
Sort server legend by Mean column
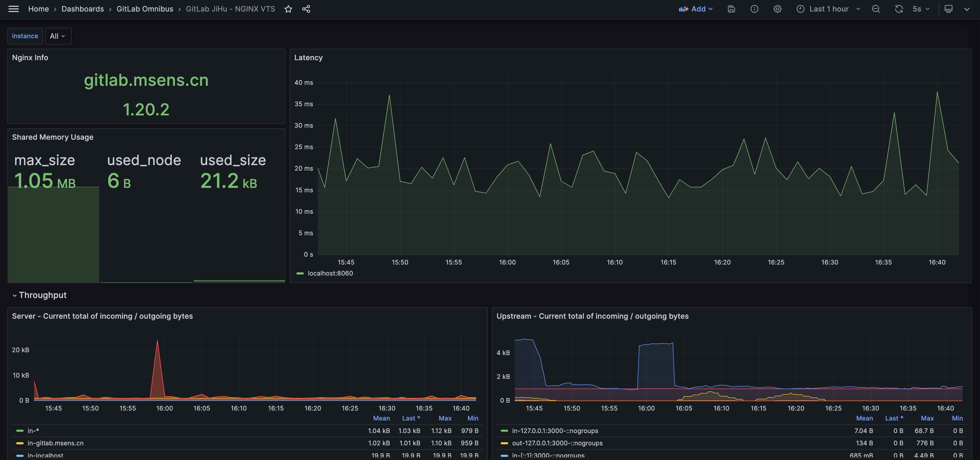pyautogui.click(x=381, y=418)
